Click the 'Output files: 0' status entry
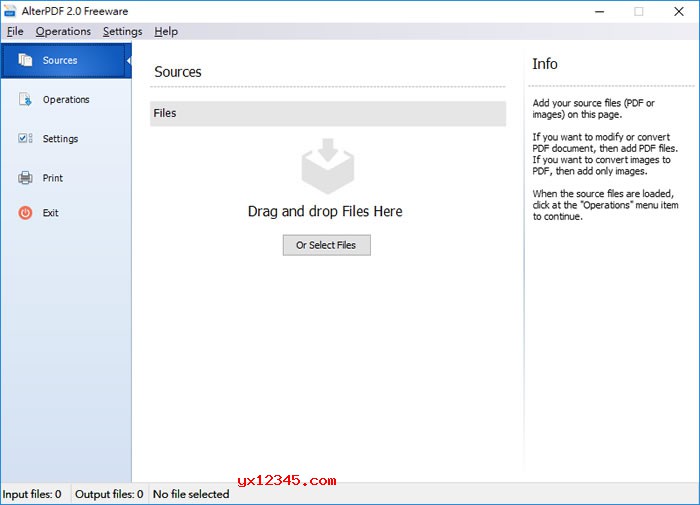 tap(109, 494)
